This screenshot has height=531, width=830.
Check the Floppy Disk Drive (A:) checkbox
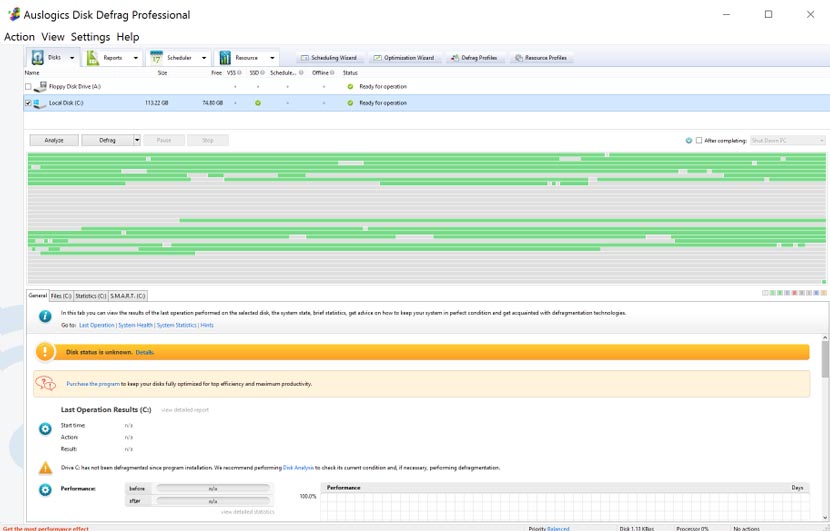28,87
